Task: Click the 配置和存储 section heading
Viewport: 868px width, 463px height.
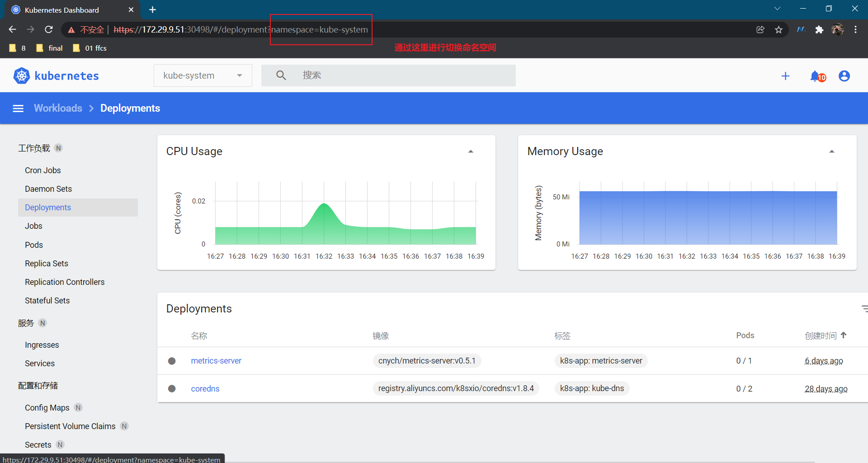Action: coord(38,386)
